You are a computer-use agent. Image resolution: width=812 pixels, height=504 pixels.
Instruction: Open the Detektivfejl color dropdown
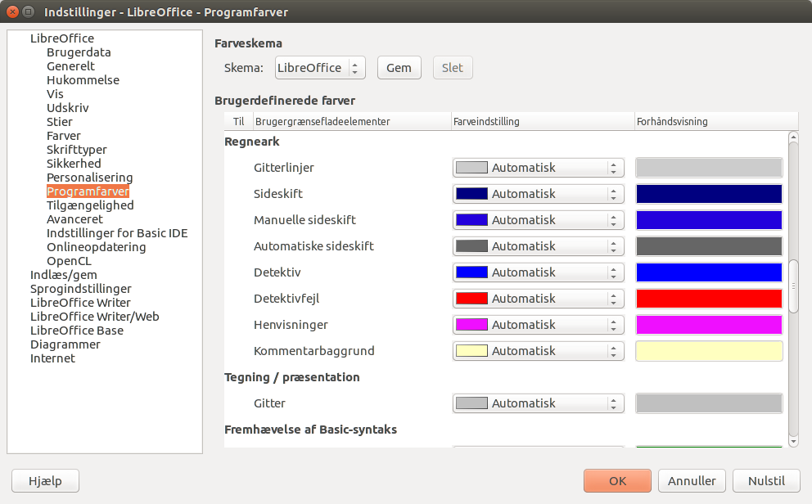coord(538,299)
